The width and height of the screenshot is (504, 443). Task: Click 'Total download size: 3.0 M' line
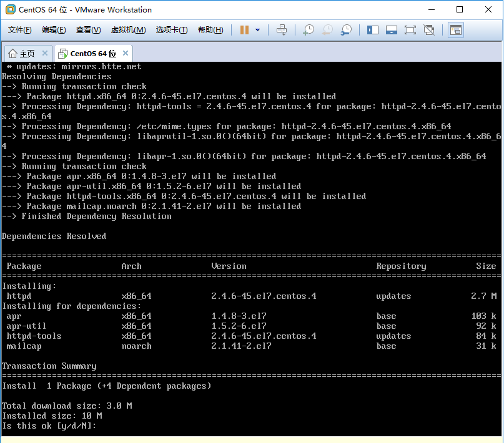click(x=67, y=406)
